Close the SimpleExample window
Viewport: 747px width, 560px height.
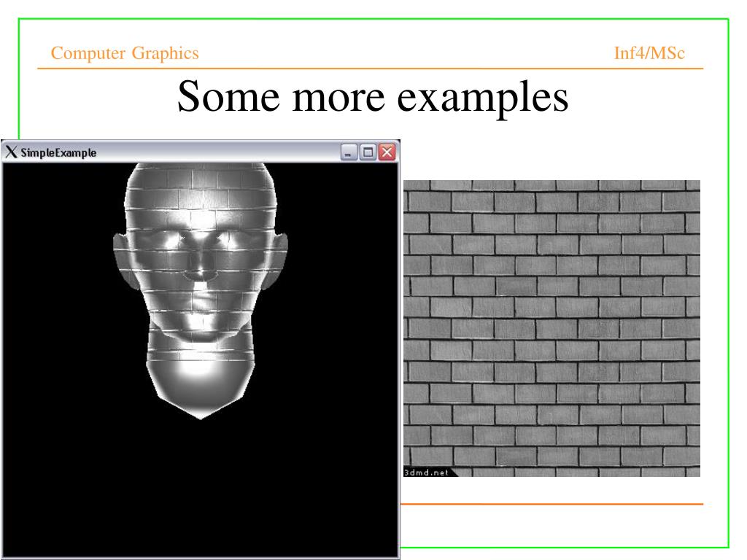[x=387, y=152]
